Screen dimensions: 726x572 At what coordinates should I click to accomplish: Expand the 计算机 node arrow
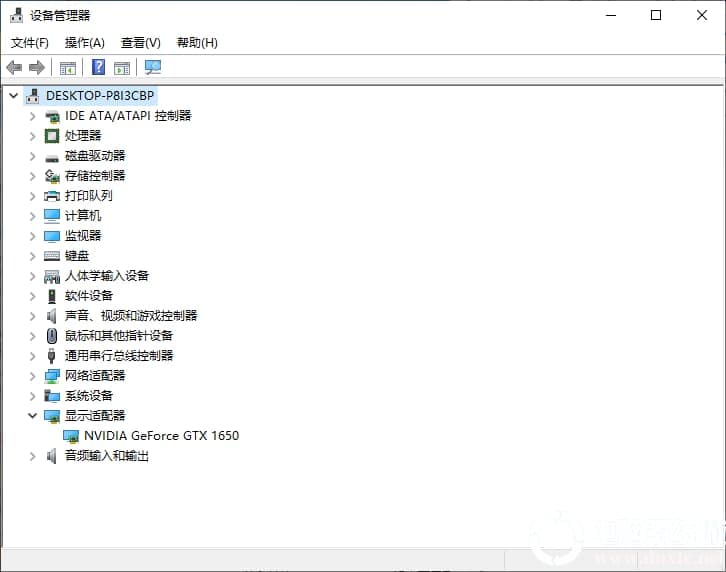(32, 216)
